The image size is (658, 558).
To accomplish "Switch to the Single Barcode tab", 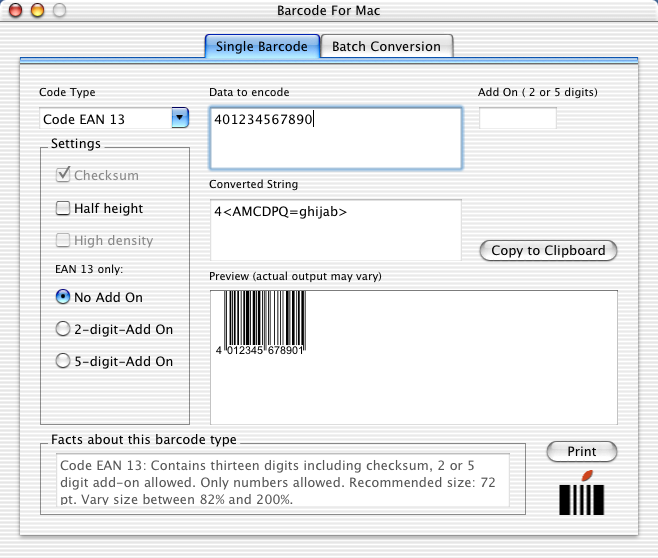I will (x=262, y=46).
